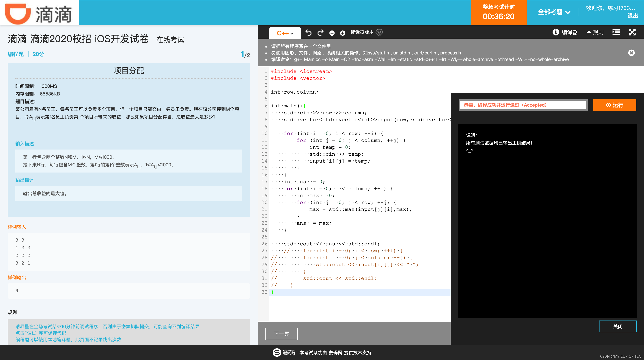
Task: Click the 编程题 label
Action: coord(16,54)
